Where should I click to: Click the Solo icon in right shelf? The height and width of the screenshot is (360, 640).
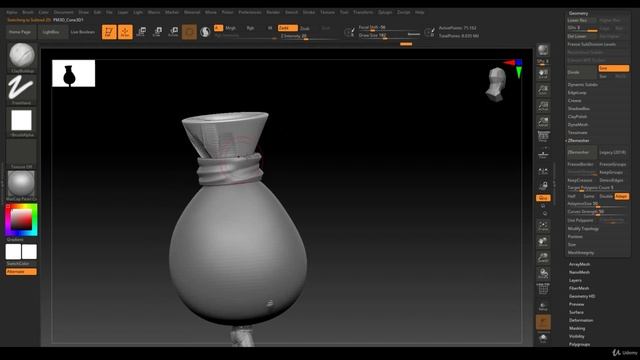pyautogui.click(x=543, y=338)
